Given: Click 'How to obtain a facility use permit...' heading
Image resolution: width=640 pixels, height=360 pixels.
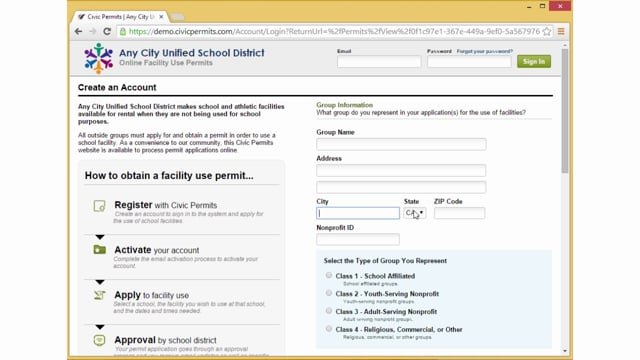Looking at the screenshot, I should (x=169, y=176).
